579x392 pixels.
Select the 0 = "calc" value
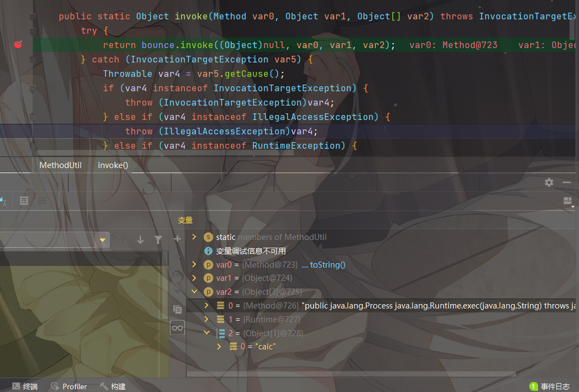tap(265, 347)
